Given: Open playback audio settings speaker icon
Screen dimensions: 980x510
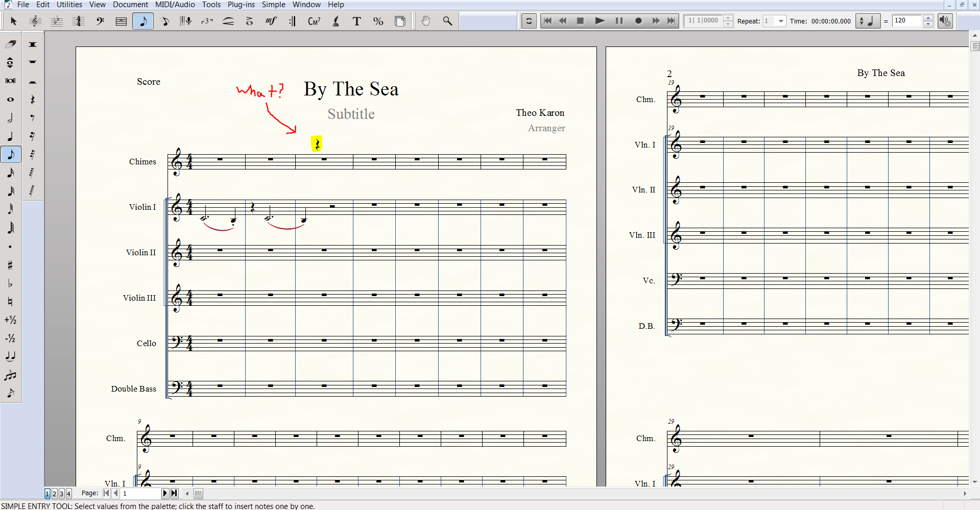Looking at the screenshot, I should (x=945, y=21).
